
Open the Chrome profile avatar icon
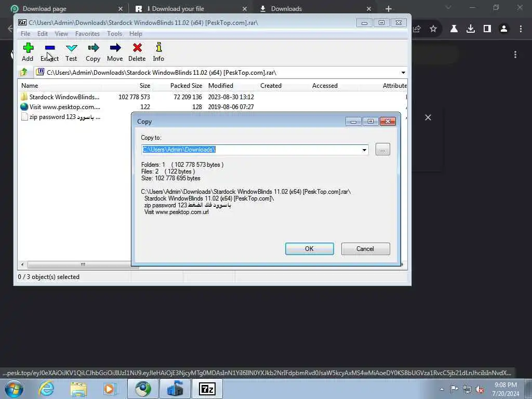[x=503, y=29]
